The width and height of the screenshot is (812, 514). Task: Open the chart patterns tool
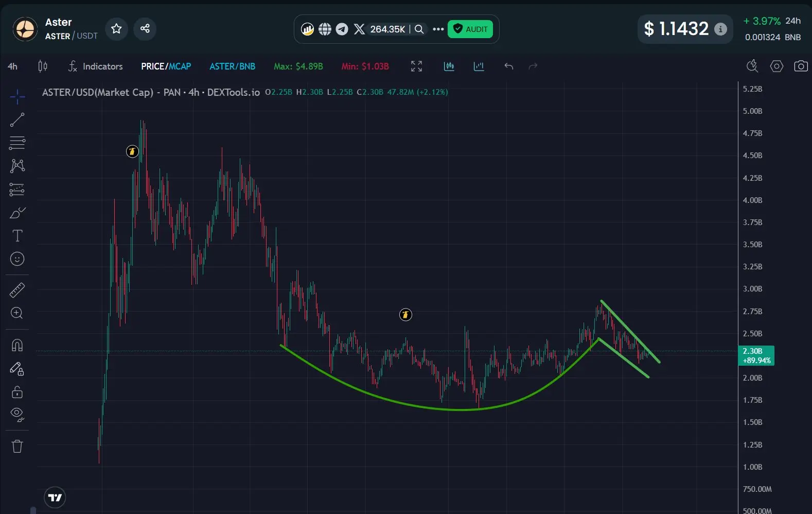click(17, 166)
